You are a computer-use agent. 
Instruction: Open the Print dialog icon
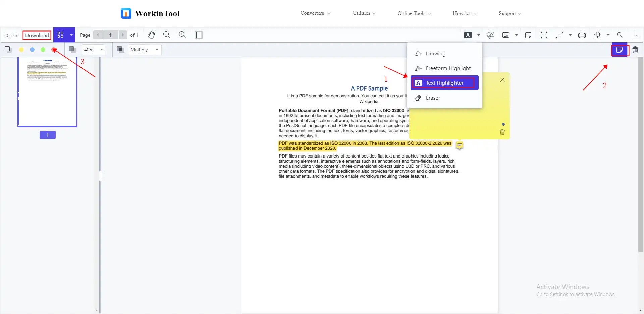coord(582,35)
